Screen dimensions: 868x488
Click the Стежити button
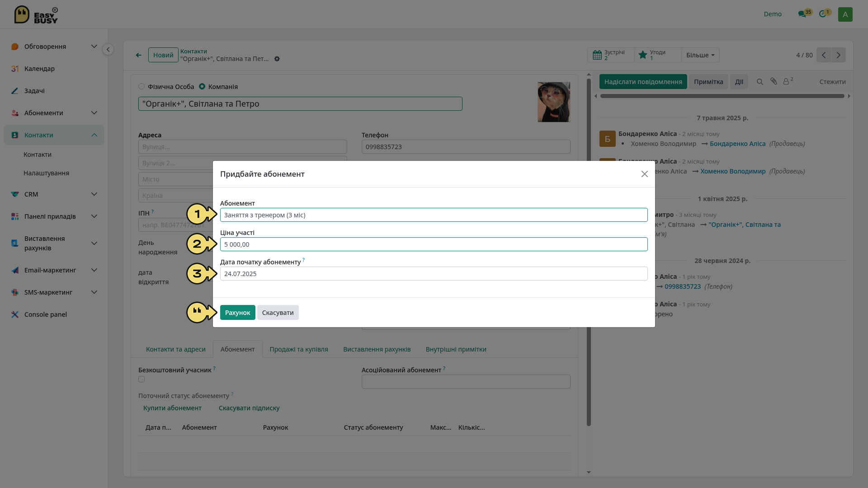832,82
